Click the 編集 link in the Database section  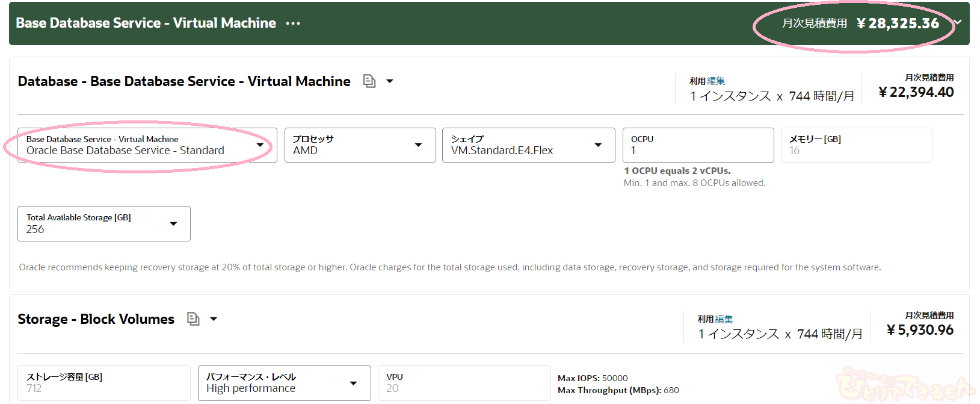coord(716,81)
